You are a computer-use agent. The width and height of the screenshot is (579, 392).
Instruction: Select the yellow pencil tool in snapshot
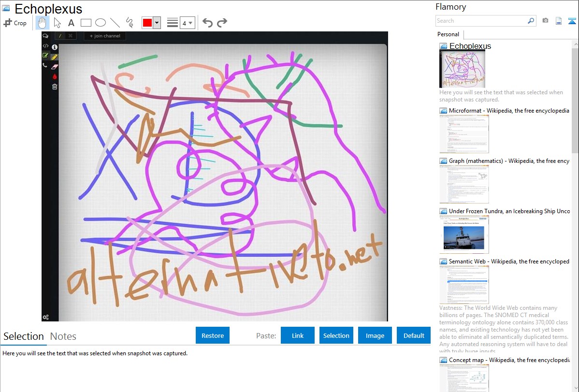click(55, 57)
